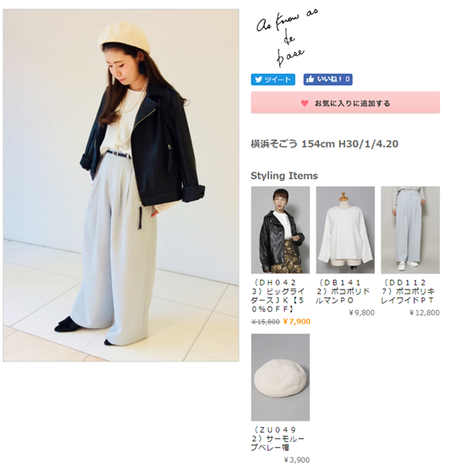Open the cream beret hat thumbnail
This screenshot has width=476, height=469.
[x=280, y=378]
